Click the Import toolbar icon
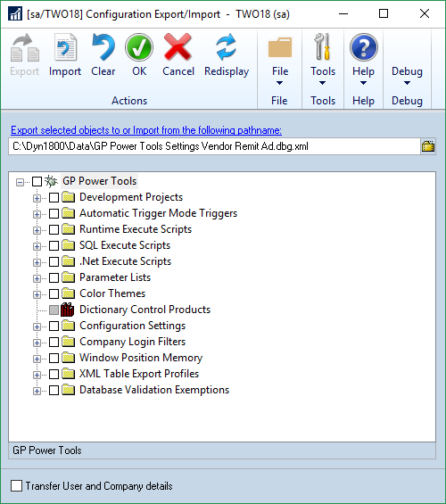Image resolution: width=446 pixels, height=504 pixels. [x=65, y=47]
